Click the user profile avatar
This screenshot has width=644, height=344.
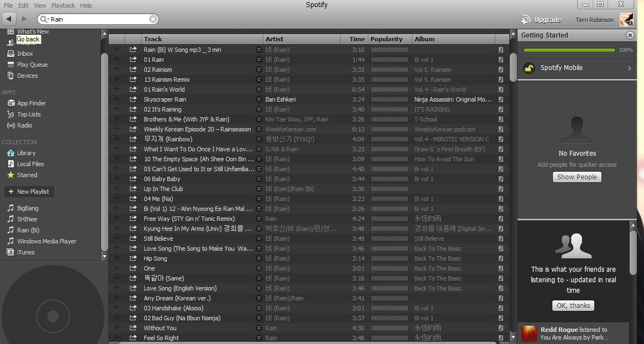pos(626,20)
